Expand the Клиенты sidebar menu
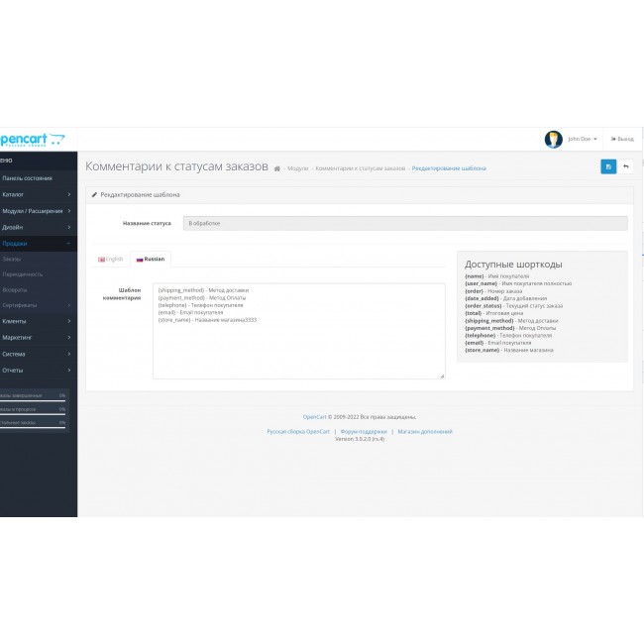Image resolution: width=644 pixels, height=644 pixels. point(36,321)
